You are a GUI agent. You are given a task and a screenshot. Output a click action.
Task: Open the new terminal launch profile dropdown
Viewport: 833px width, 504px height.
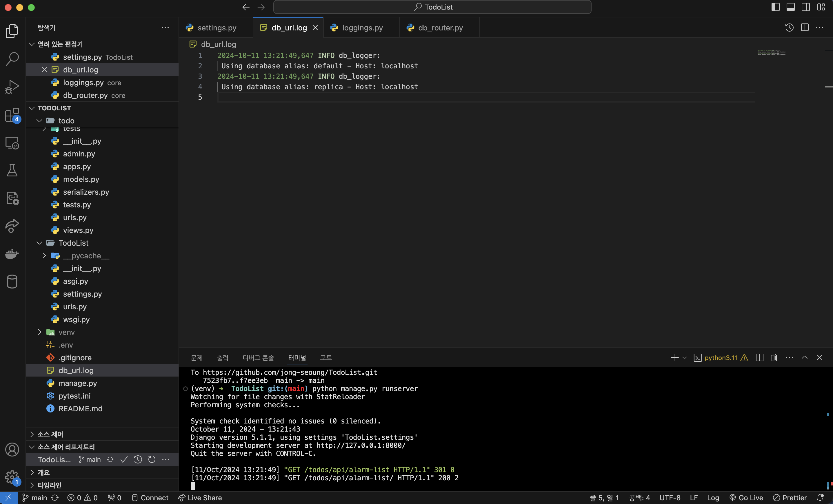(685, 358)
